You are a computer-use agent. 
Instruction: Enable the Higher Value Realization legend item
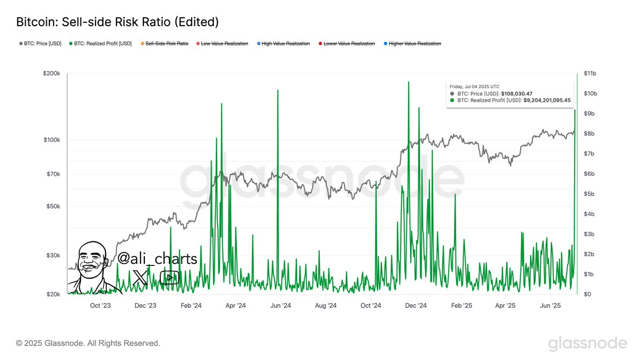point(414,43)
